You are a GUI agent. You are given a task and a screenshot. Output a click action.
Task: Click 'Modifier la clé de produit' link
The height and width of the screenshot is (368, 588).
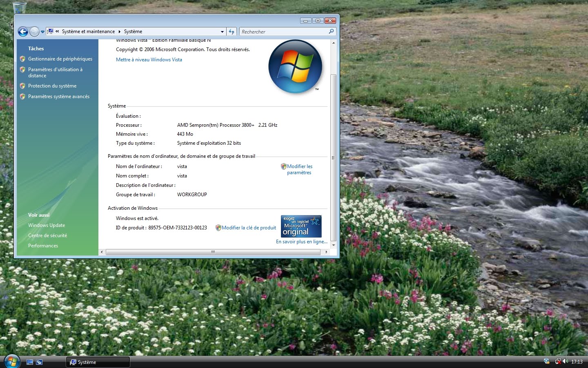(249, 228)
